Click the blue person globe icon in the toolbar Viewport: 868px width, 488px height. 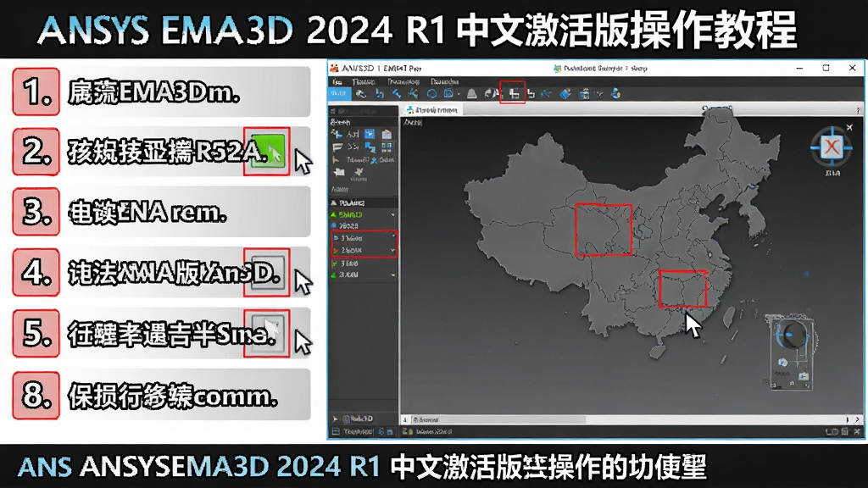(x=615, y=93)
